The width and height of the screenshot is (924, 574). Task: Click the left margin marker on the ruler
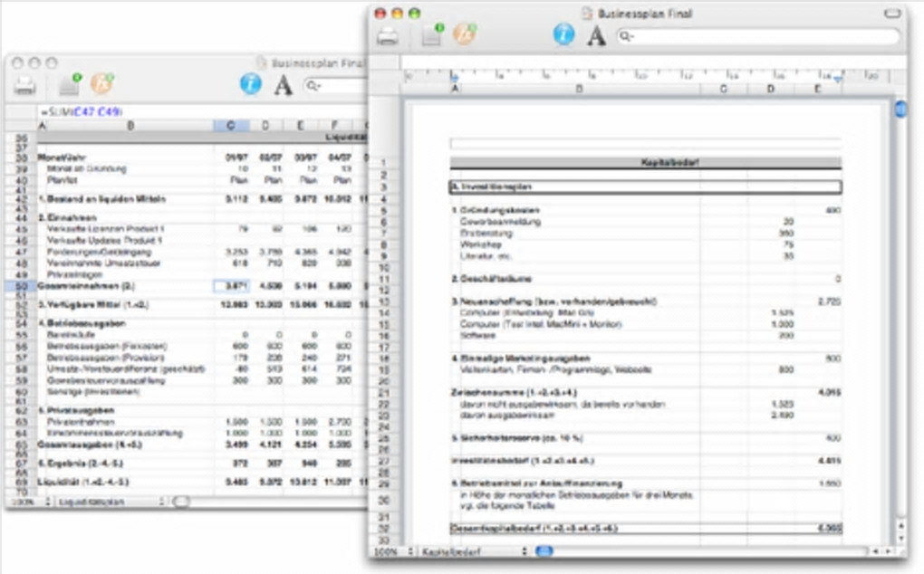pyautogui.click(x=454, y=77)
